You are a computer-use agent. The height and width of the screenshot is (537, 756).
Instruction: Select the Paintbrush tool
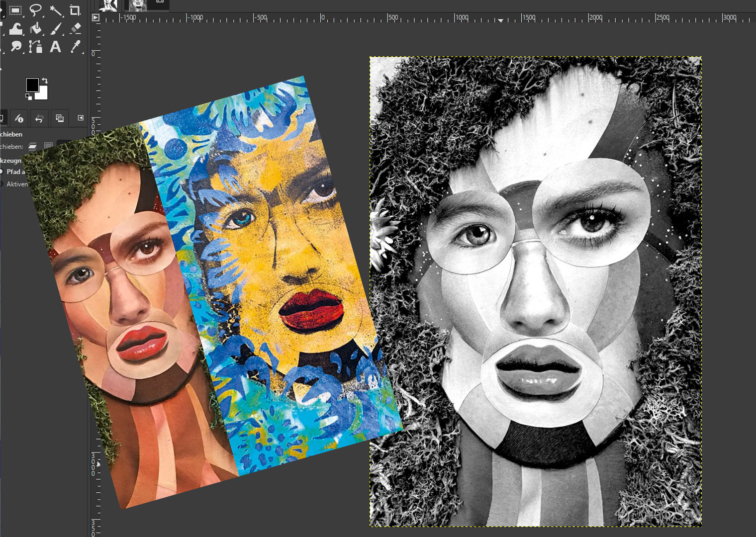(56, 28)
